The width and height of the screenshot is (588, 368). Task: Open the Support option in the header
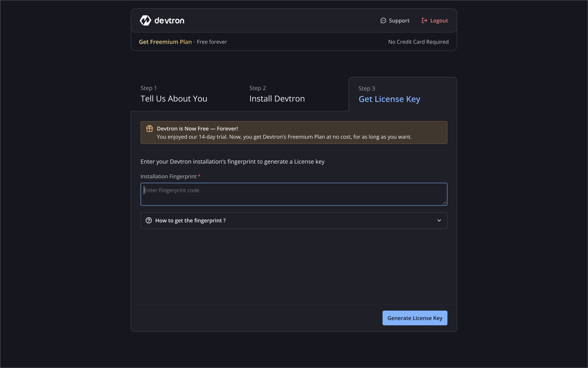[x=399, y=20]
